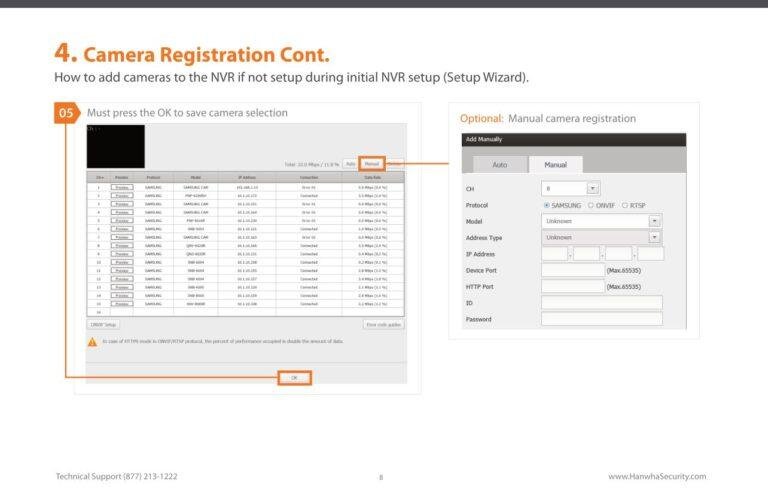
Task: Click the Protocol column header in camera table
Action: pos(153,177)
